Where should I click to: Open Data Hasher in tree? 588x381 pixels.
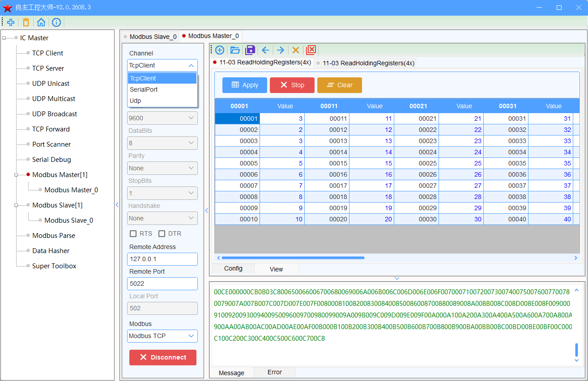51,251
